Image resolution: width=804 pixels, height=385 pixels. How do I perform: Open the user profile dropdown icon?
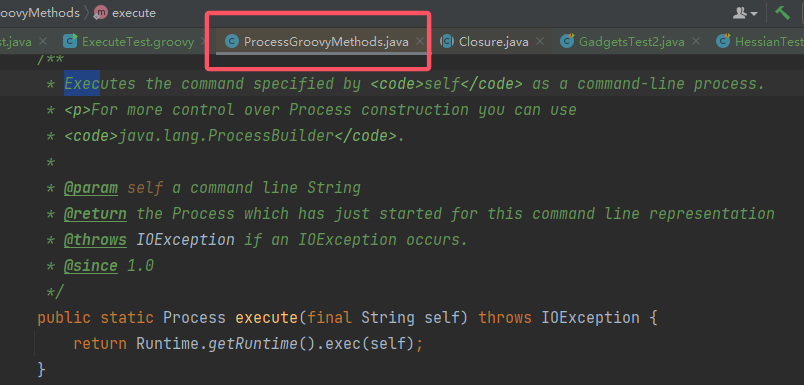point(745,13)
